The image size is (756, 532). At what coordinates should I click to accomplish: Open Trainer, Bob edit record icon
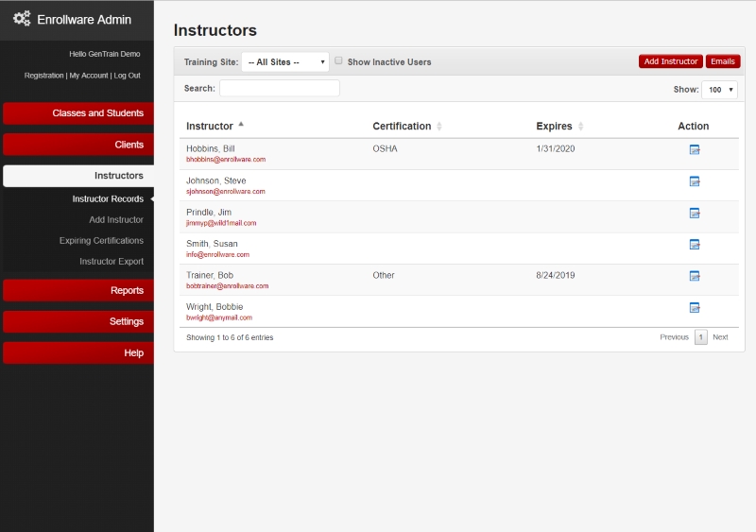(x=694, y=276)
